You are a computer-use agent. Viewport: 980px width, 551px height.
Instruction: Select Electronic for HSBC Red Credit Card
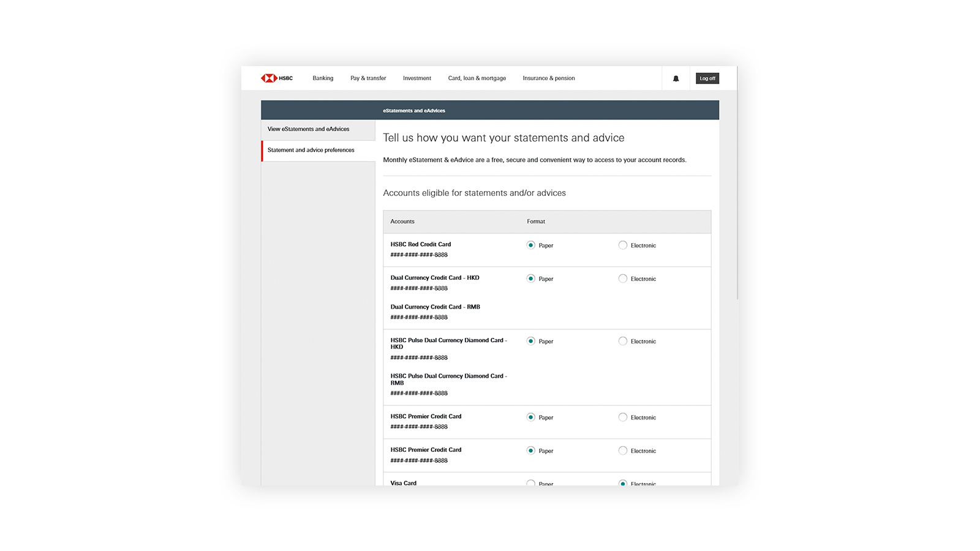point(623,245)
